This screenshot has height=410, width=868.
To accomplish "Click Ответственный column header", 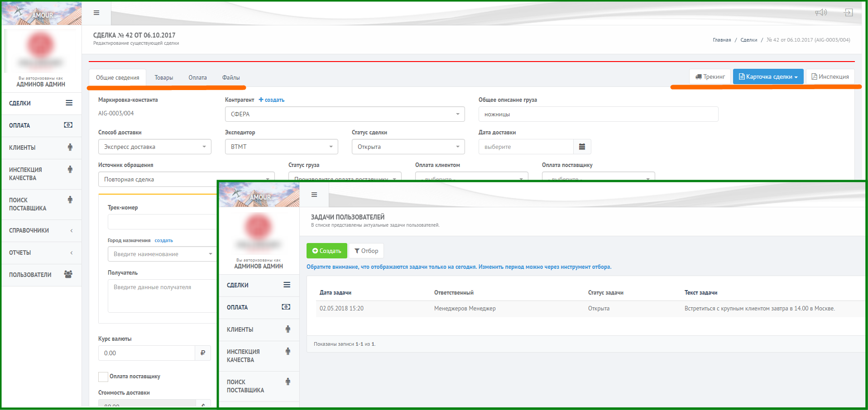I will click(x=454, y=292).
